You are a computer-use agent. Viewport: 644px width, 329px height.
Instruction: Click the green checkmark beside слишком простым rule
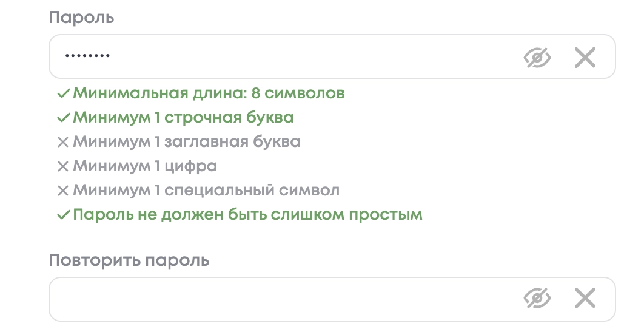[63, 215]
